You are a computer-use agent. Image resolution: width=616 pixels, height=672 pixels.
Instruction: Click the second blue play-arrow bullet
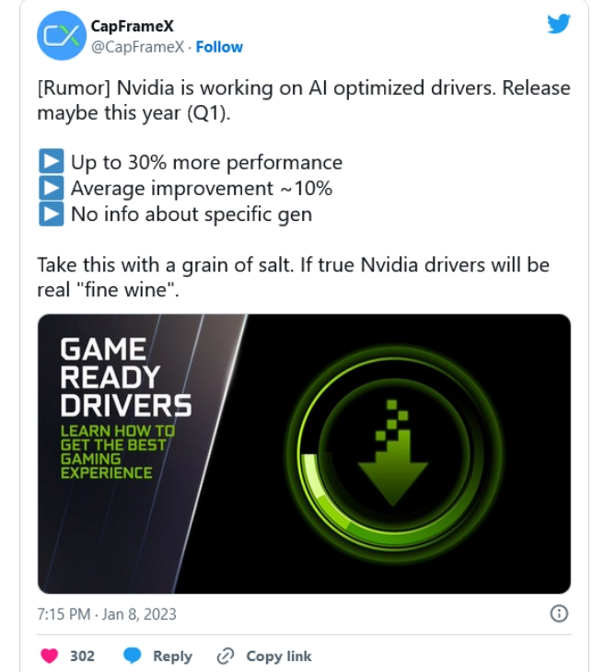point(52,188)
